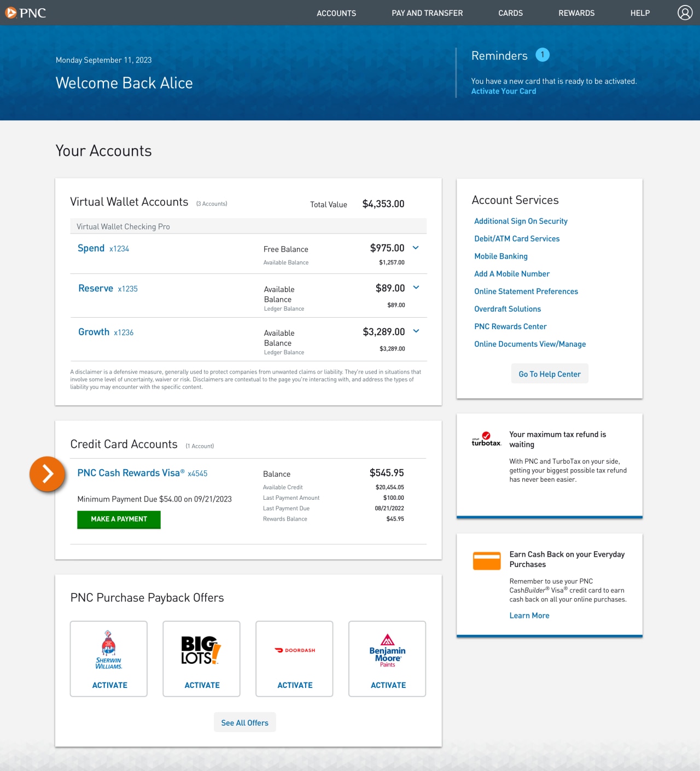
Task: Open Online Statement Preferences link
Action: (526, 291)
